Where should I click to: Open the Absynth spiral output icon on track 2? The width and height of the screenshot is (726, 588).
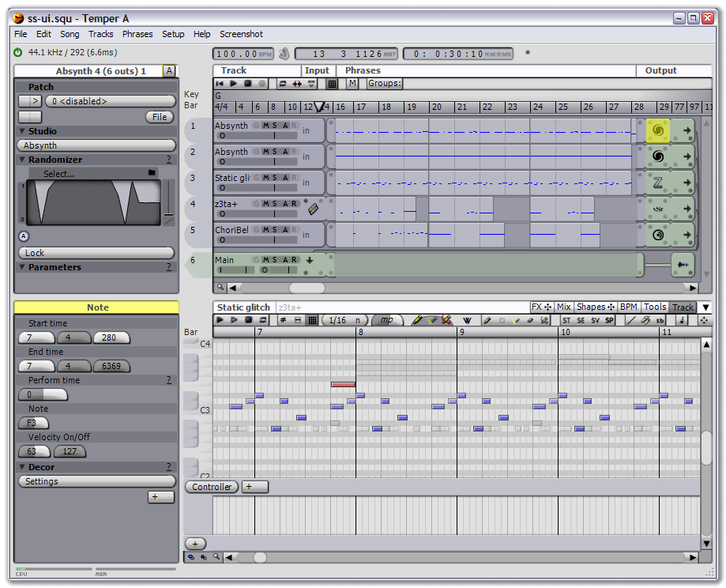point(657,156)
